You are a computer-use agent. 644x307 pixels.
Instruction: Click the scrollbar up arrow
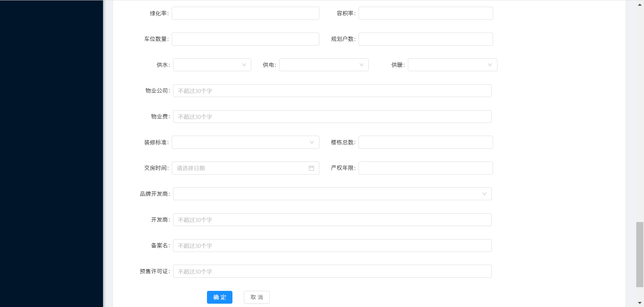[x=640, y=4]
